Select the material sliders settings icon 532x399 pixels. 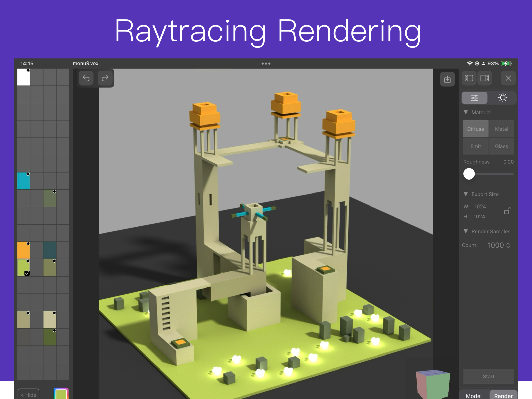click(x=474, y=98)
